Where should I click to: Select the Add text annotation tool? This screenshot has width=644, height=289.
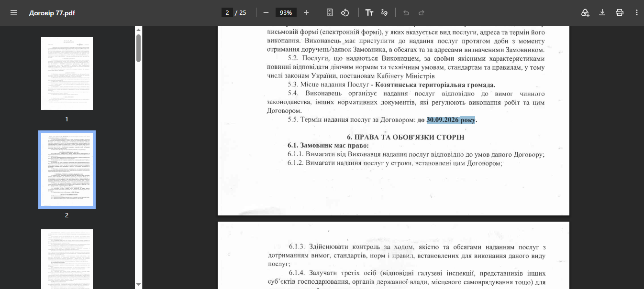[x=369, y=12]
